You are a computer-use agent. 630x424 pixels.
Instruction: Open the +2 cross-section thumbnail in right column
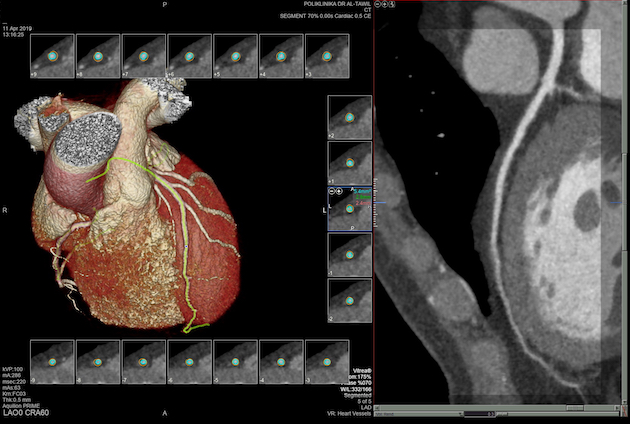[x=350, y=118]
